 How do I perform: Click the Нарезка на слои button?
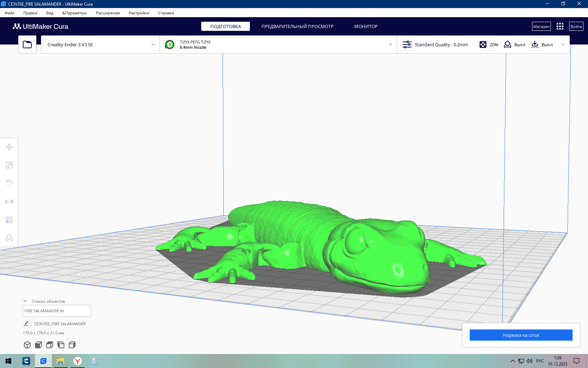point(521,335)
